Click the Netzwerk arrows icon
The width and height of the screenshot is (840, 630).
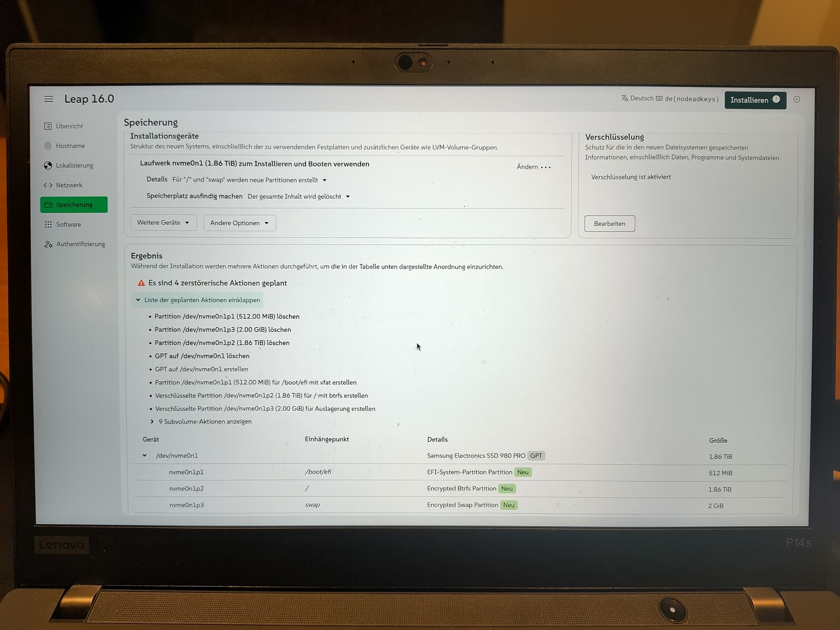click(48, 185)
